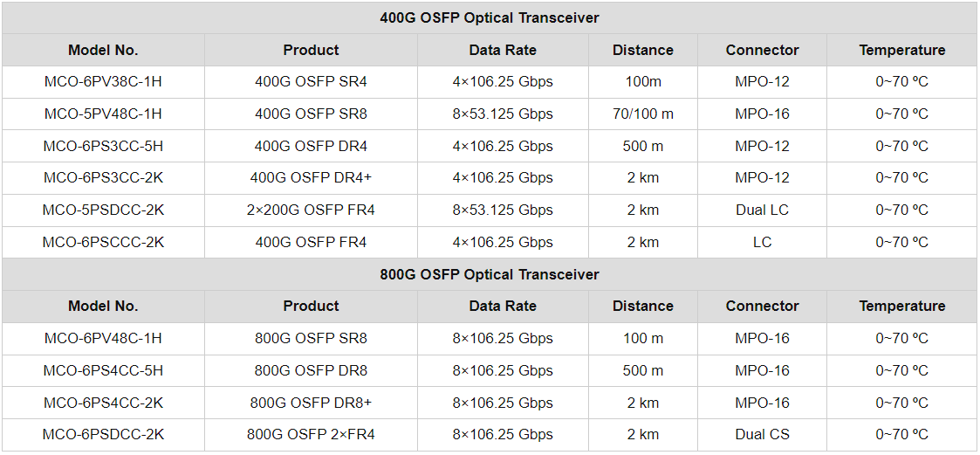Click the Dual LC connector cell
Viewport: 980px width, 455px height.
(762, 210)
